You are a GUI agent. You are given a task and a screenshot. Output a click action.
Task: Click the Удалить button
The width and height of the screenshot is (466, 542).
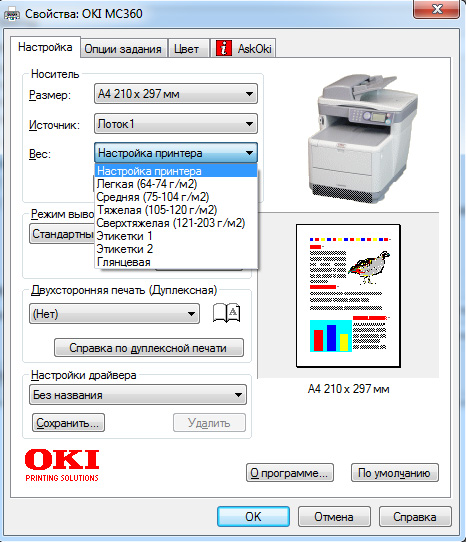point(209,423)
